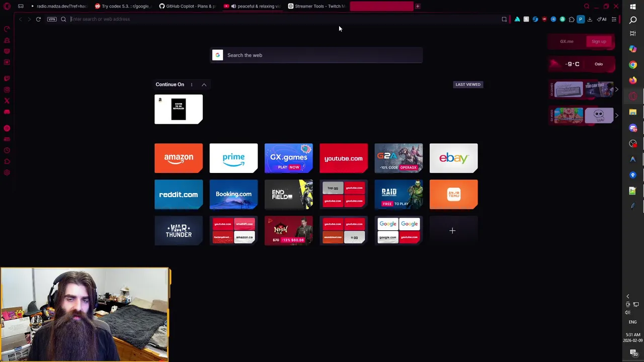Open the eBay speed dial tile
The height and width of the screenshot is (362, 644).
coord(453,158)
